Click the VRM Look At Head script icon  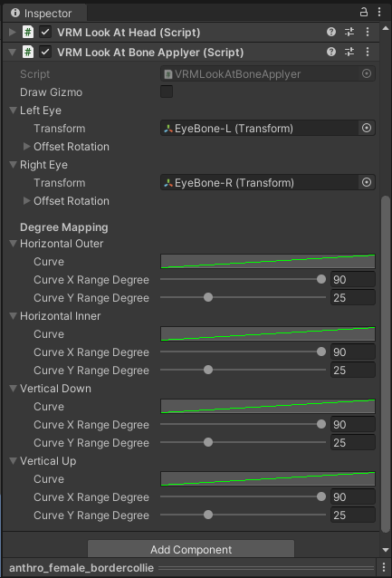click(x=28, y=32)
